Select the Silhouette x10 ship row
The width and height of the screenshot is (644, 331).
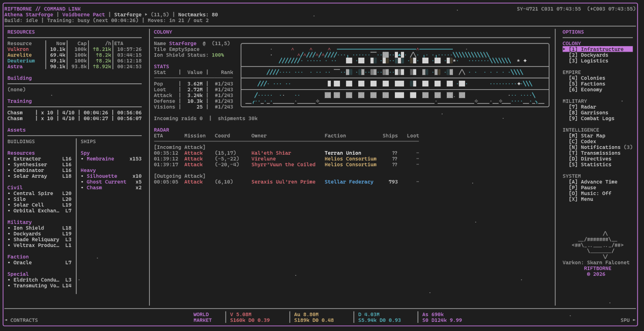click(x=111, y=176)
